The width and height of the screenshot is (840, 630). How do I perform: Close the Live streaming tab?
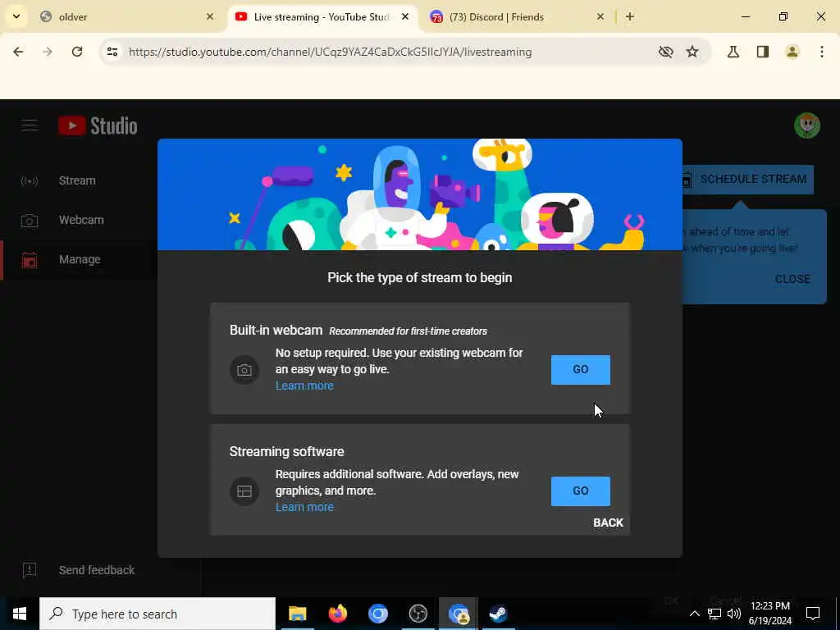click(x=405, y=16)
